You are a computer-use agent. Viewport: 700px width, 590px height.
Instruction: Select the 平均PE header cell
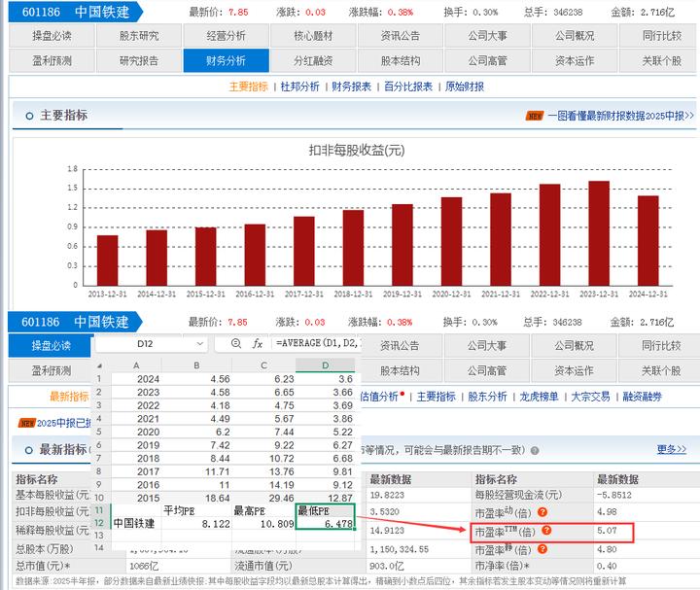click(196, 510)
